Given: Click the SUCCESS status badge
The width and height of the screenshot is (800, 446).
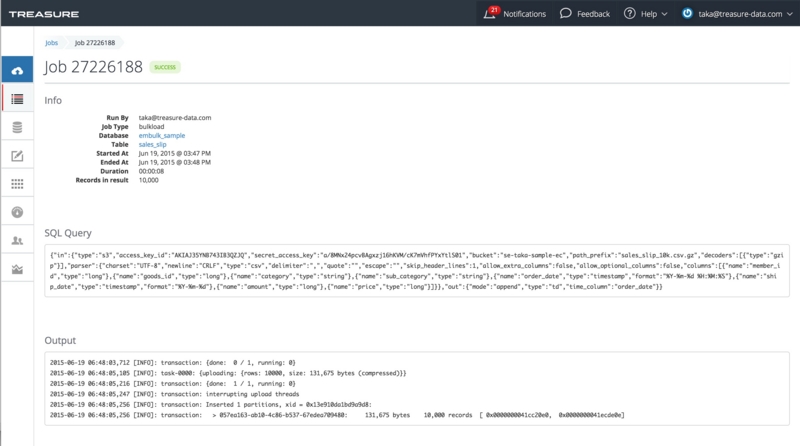Looking at the screenshot, I should click(165, 67).
